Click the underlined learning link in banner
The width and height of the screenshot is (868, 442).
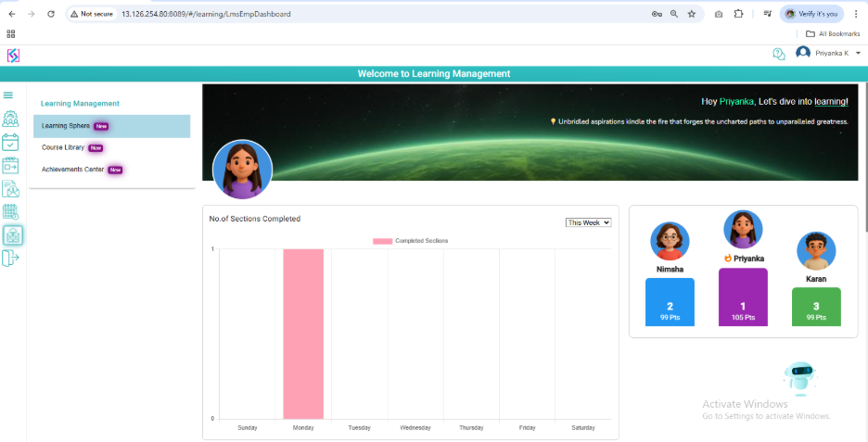[x=832, y=102]
